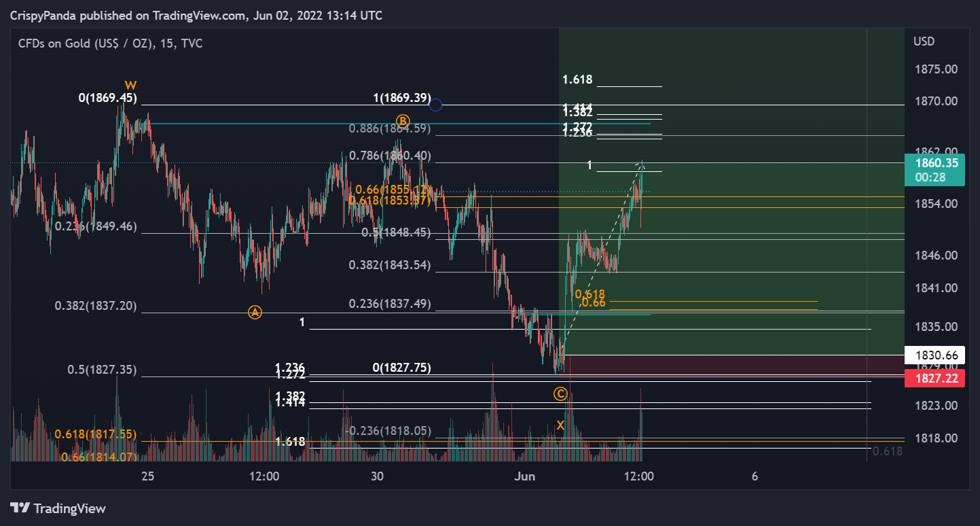
Task: Select the 0(1869.45) Fibonacci label
Action: click(108, 98)
